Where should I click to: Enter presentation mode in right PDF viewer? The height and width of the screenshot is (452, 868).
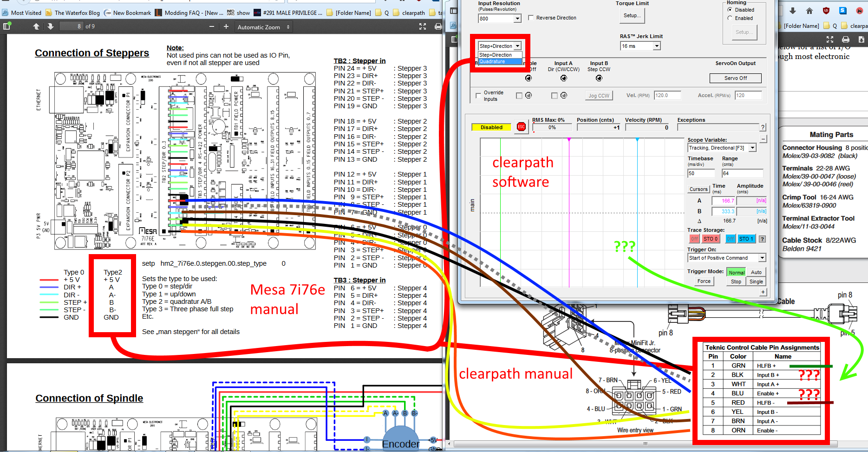coord(830,39)
